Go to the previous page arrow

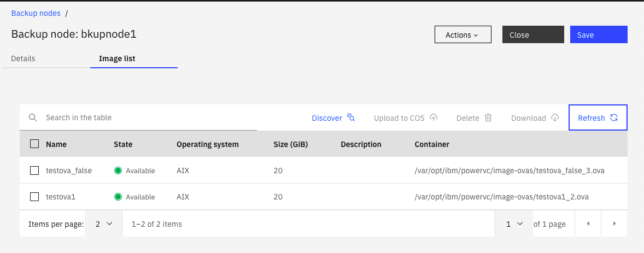click(x=588, y=224)
